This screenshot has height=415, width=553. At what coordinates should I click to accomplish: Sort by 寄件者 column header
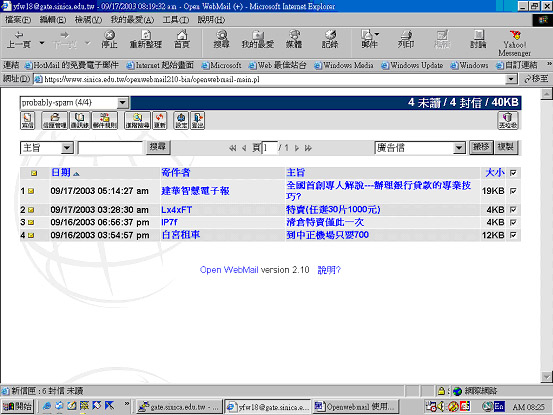(x=176, y=172)
